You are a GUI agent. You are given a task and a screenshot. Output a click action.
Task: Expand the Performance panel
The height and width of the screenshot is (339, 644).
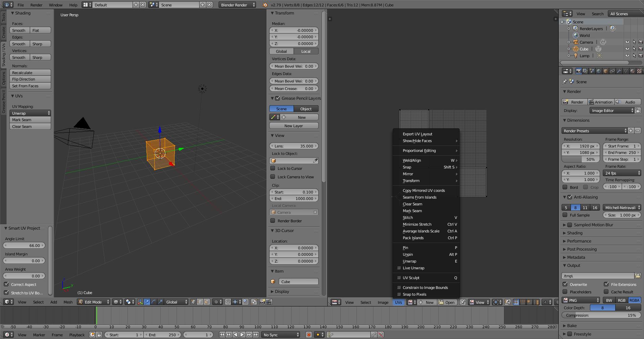point(579,241)
